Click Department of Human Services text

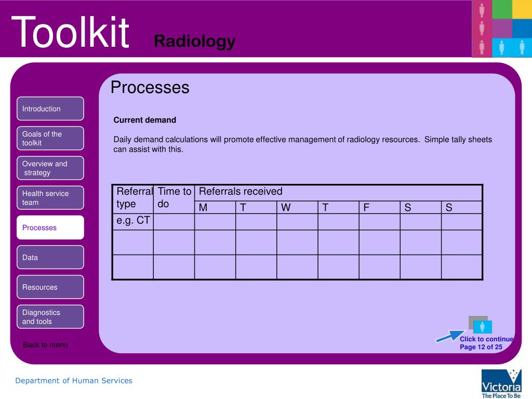(x=74, y=381)
